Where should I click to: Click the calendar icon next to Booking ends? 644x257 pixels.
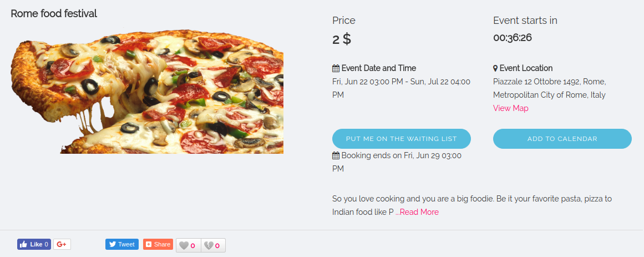point(336,155)
